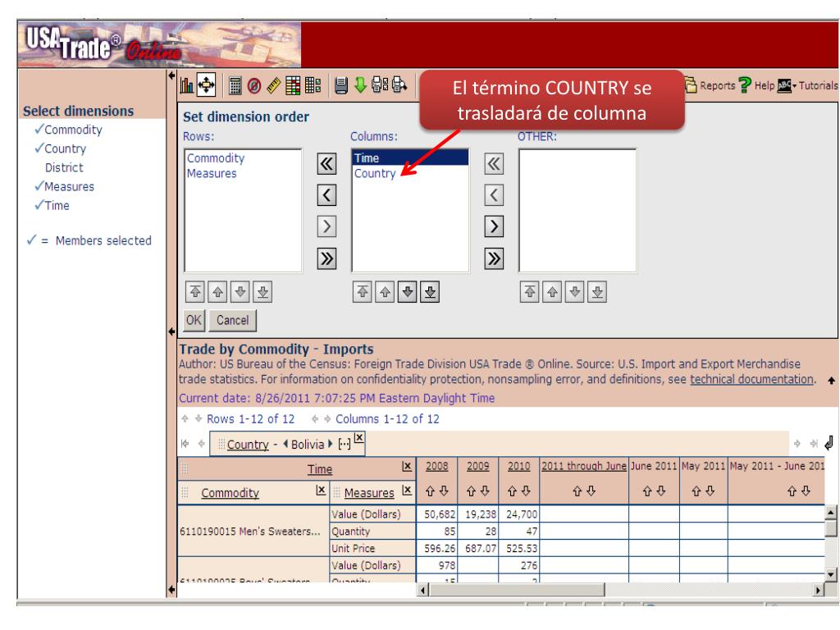Move Columns item down one position
840x630 pixels.
[408, 292]
